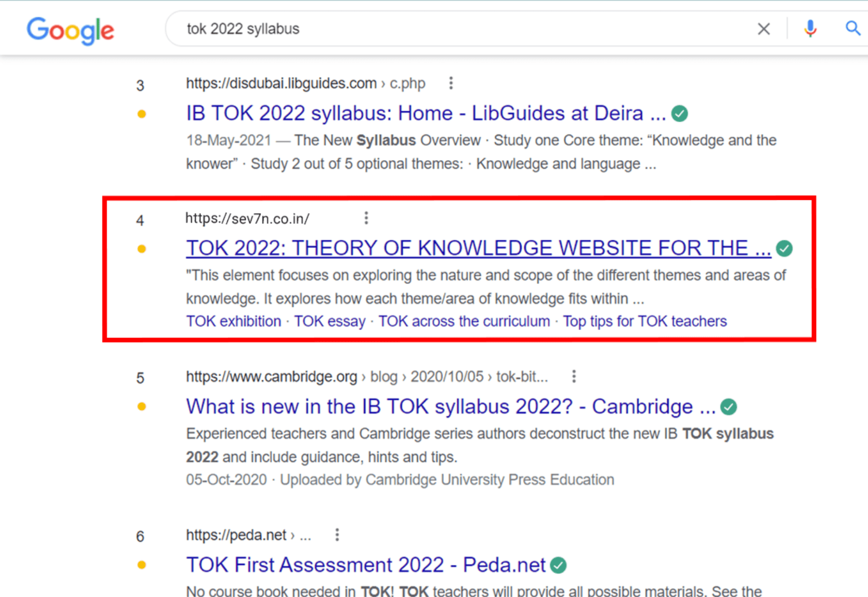Open three-dot menu for peda.net result

click(337, 535)
